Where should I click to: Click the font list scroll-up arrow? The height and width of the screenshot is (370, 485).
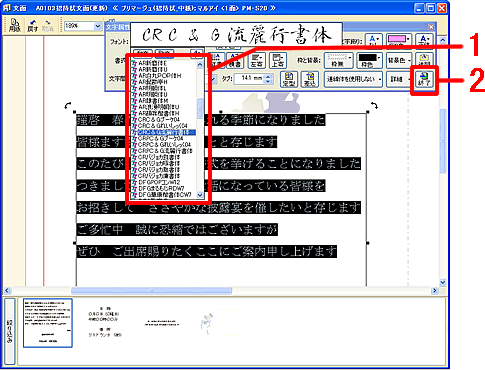pyautogui.click(x=200, y=64)
